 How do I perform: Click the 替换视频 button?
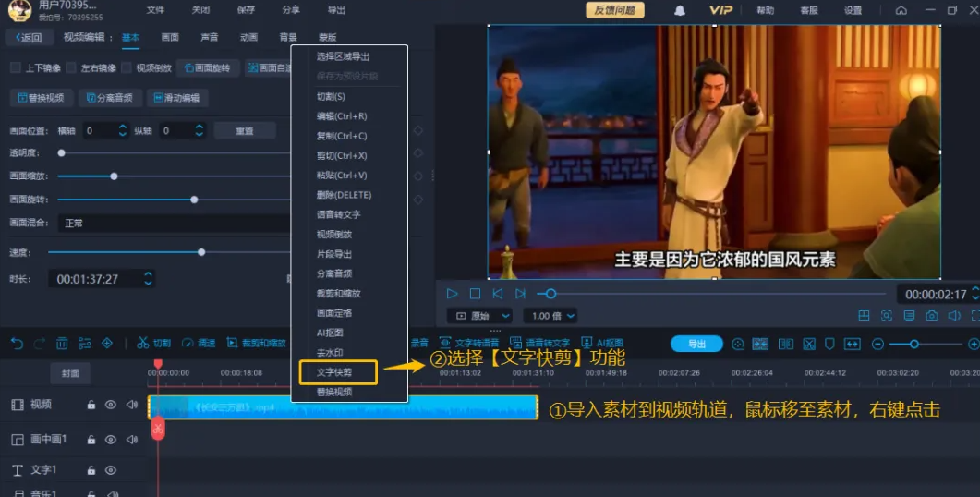click(42, 98)
